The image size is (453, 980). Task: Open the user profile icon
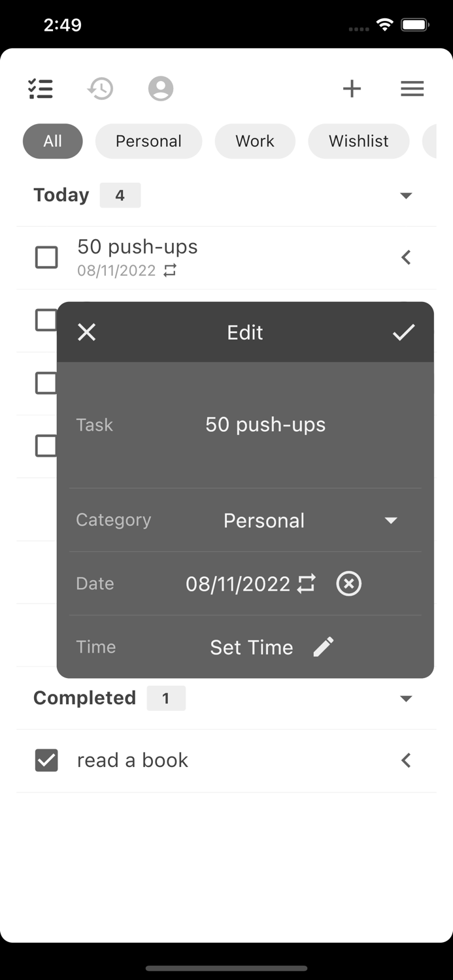(x=160, y=88)
